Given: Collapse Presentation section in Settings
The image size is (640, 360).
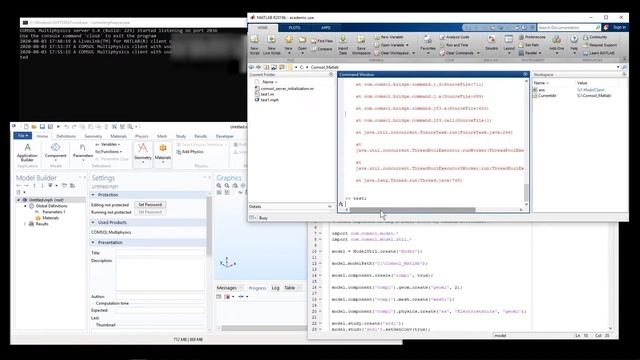Looking at the screenshot, I should pos(93,242).
